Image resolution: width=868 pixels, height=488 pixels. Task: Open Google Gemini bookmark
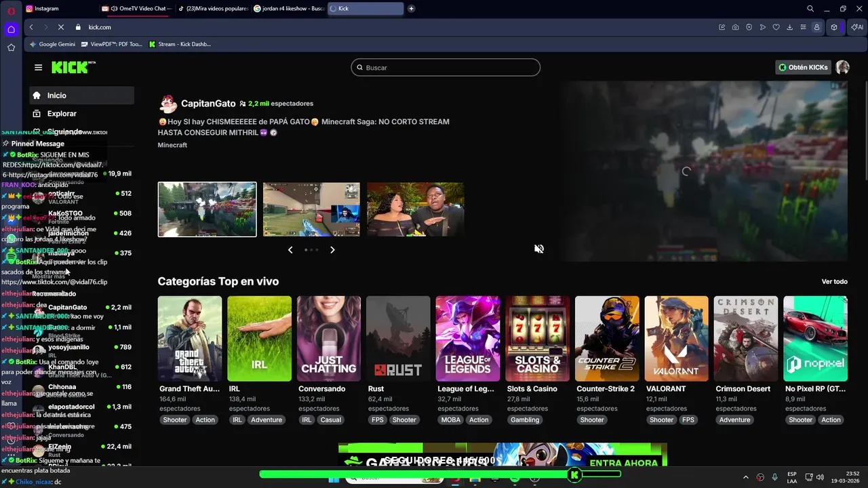52,44
